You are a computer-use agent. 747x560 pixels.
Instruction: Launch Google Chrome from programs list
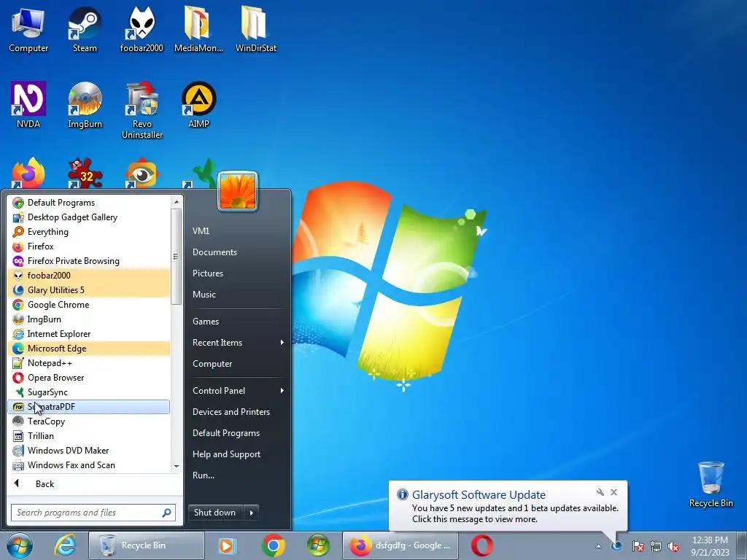pyautogui.click(x=88, y=305)
